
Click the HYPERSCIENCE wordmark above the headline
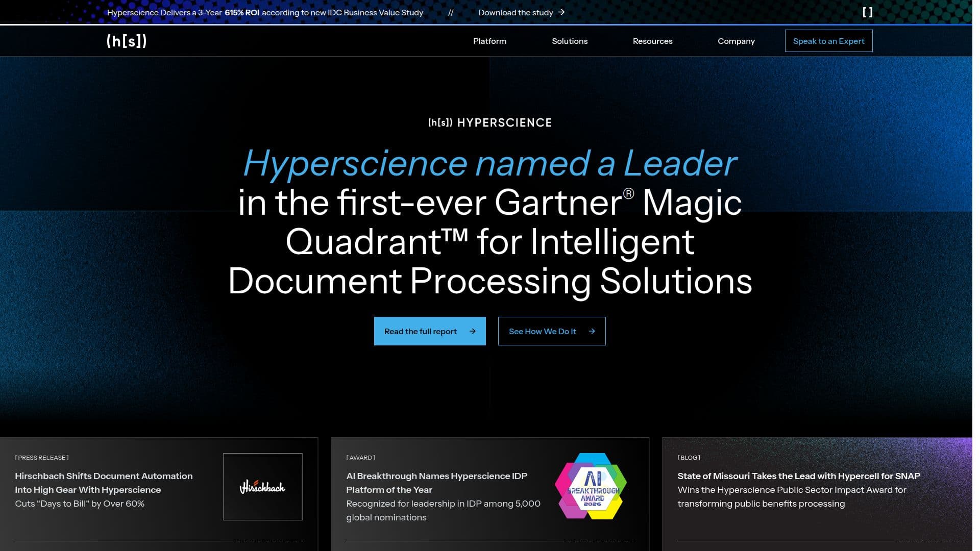click(x=490, y=122)
